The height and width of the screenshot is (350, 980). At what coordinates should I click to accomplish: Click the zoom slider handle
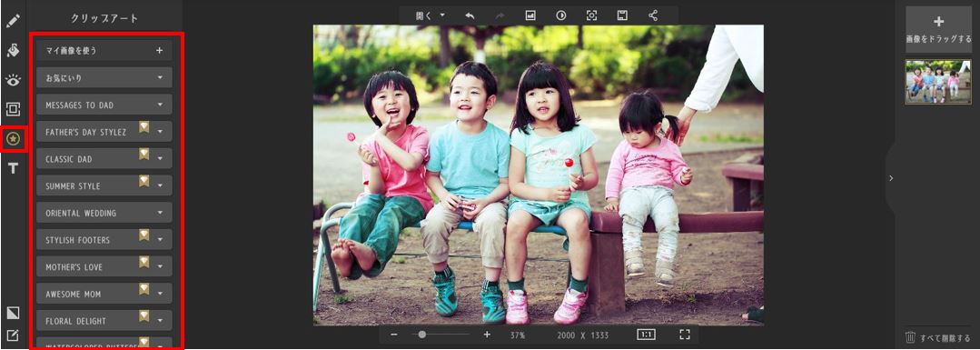point(421,335)
